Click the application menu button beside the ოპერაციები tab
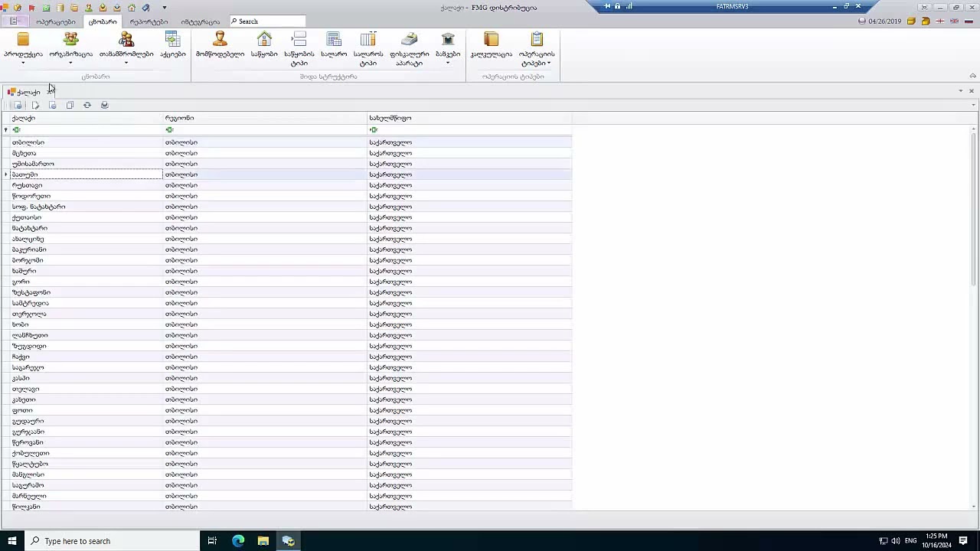Screen dimensions: 980x551 point(14,21)
